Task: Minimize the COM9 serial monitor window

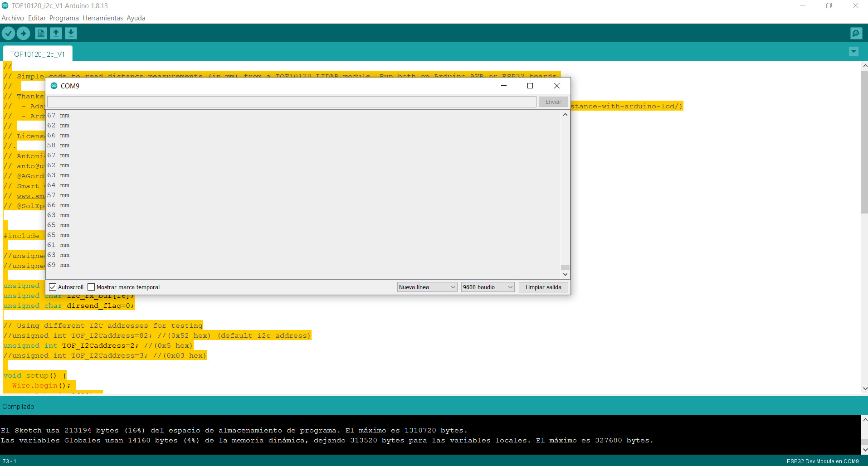Action: [x=503, y=86]
